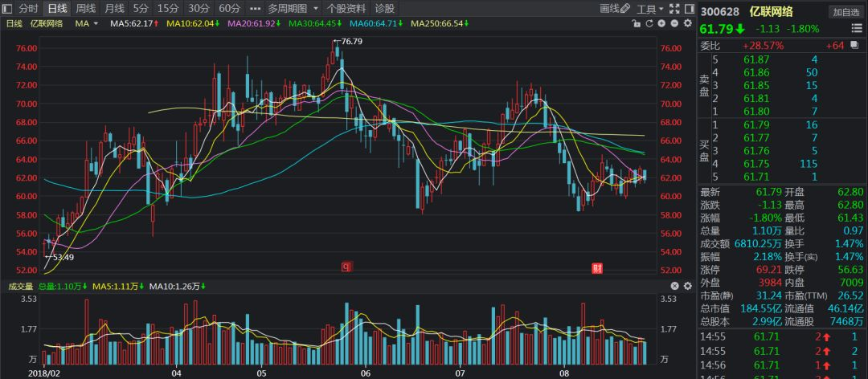Click the MA5:62.17 indicator label
The image size is (868, 379).
click(x=134, y=23)
